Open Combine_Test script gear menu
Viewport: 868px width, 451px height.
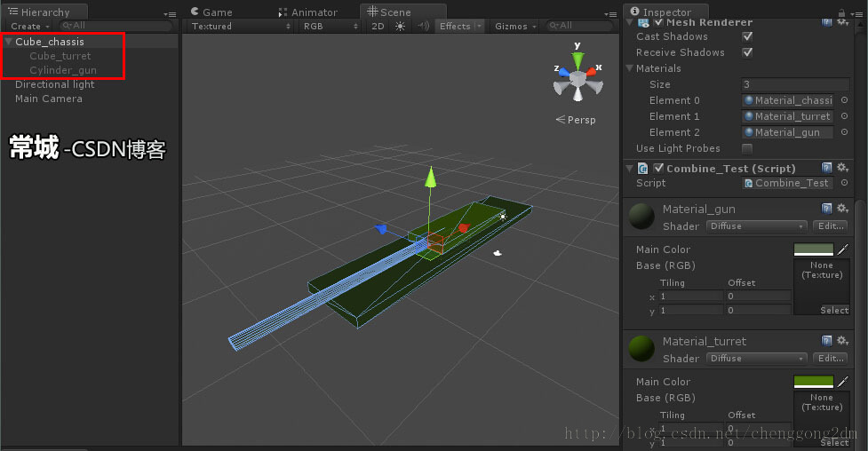(x=842, y=168)
